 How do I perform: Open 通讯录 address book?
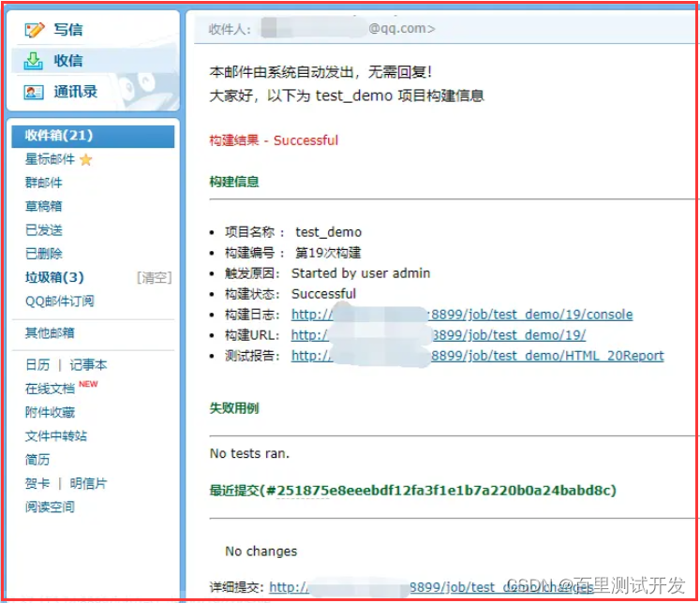(76, 92)
